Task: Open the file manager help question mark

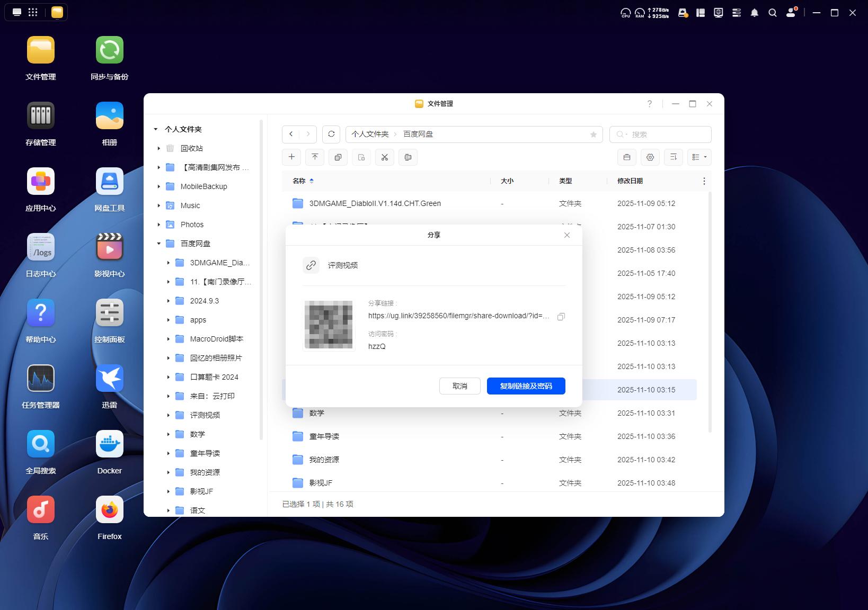Action: click(650, 104)
